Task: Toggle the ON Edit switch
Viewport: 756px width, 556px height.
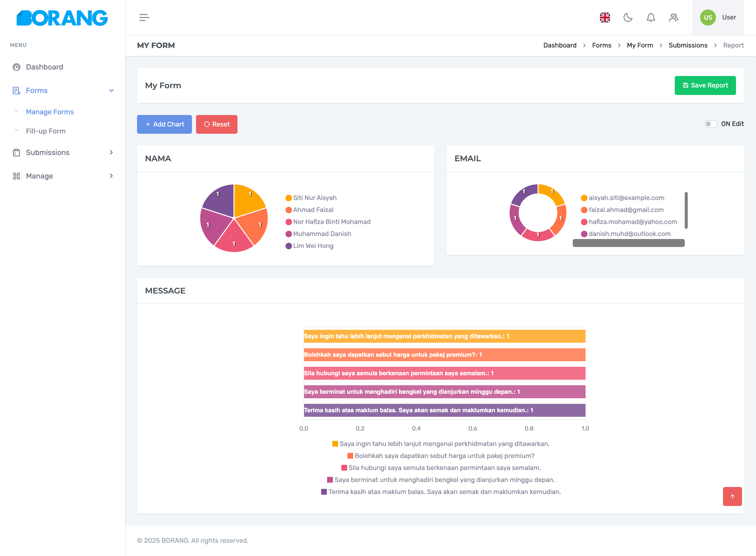Action: coord(711,124)
